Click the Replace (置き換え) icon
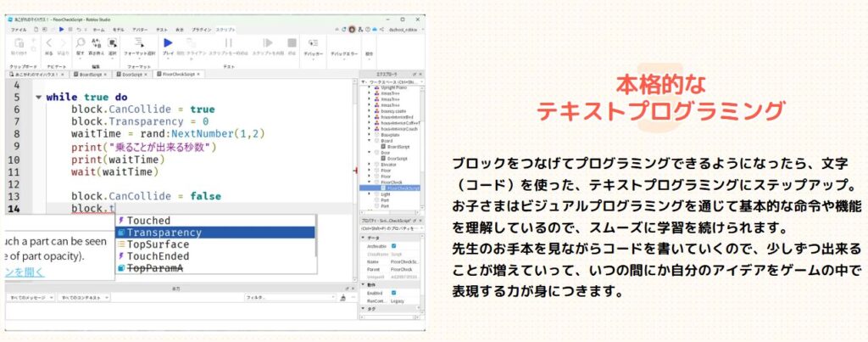 click(96, 42)
